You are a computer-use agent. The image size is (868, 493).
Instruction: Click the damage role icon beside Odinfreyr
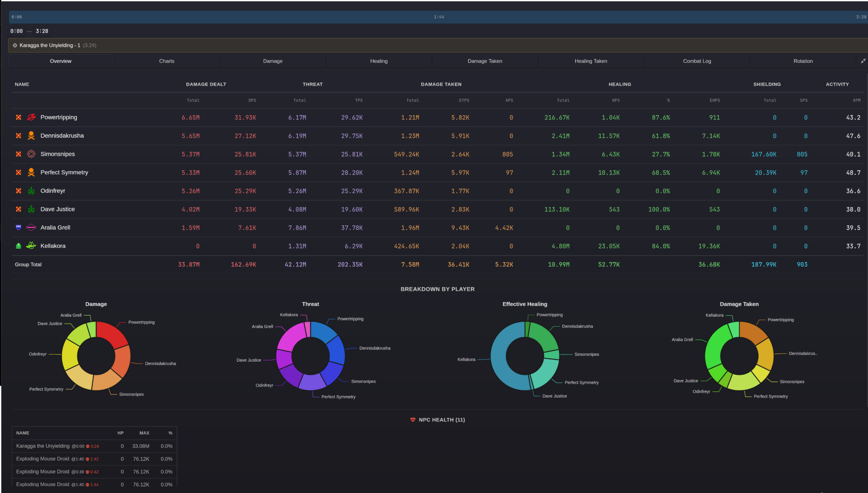[x=18, y=191]
